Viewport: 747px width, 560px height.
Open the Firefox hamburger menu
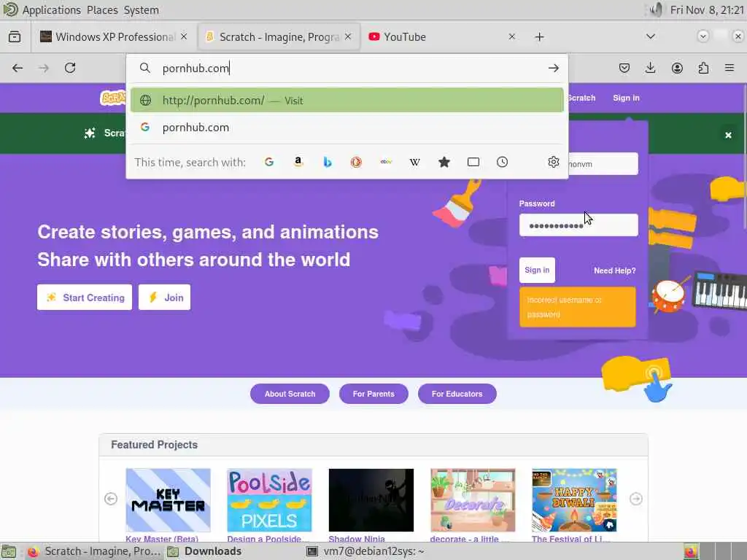click(x=729, y=68)
